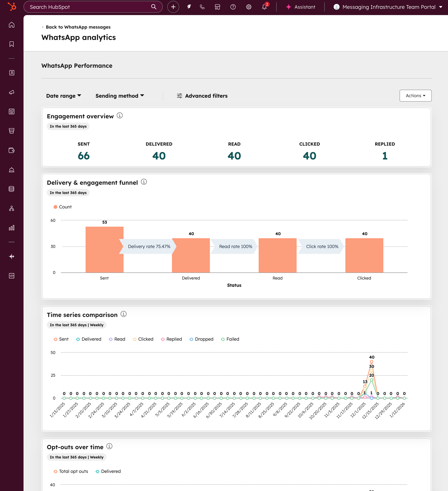Open notifications bell with badge
Image resolution: width=448 pixels, height=491 pixels.
[264, 7]
